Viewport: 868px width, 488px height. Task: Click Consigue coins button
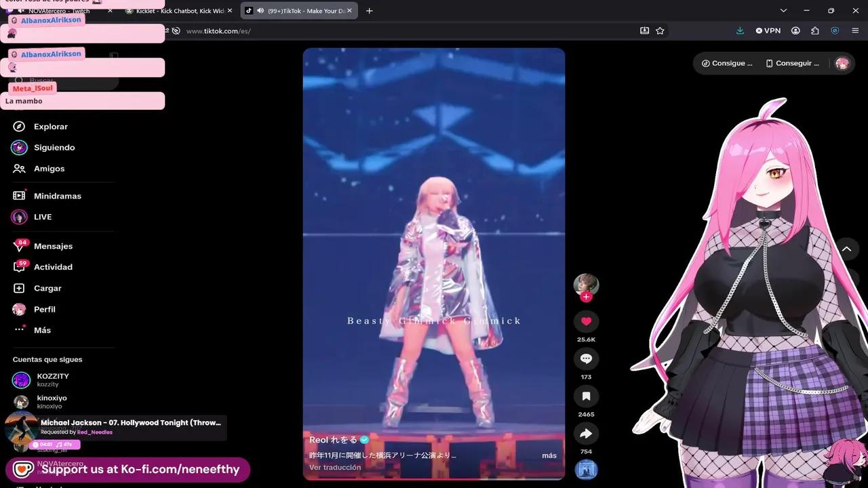point(726,63)
